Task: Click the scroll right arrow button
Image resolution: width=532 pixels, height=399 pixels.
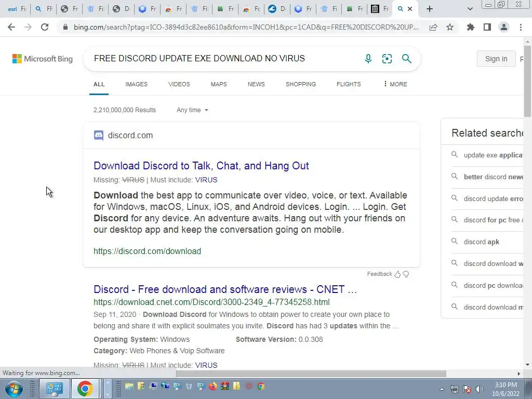Action: click(x=519, y=374)
